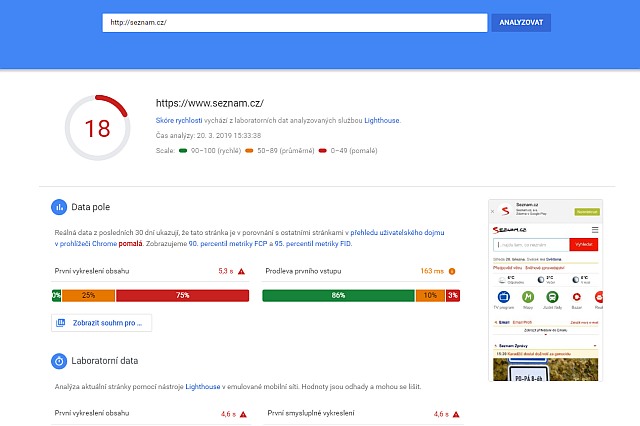
Task: Select the 75% red FCP bar segment
Action: coord(182,295)
